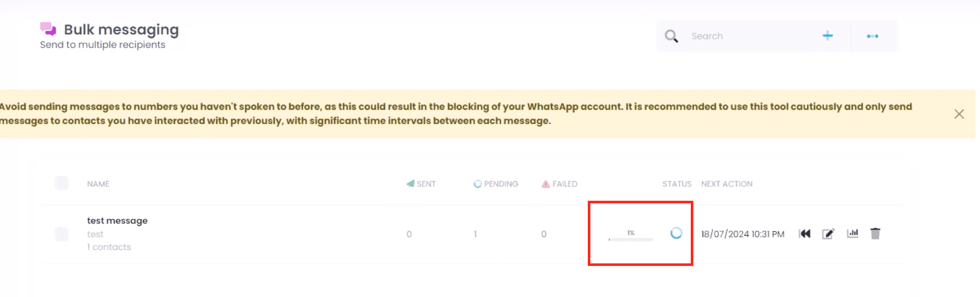980x297 pixels.
Task: Open the three-dots more options menu
Action: point(872,36)
